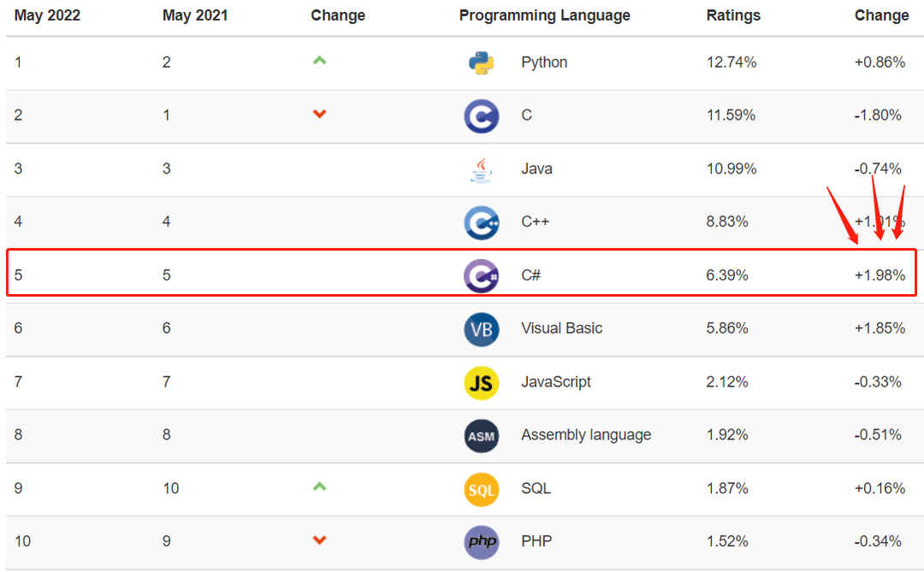924x572 pixels.
Task: Click the C language logo icon
Action: (x=482, y=116)
